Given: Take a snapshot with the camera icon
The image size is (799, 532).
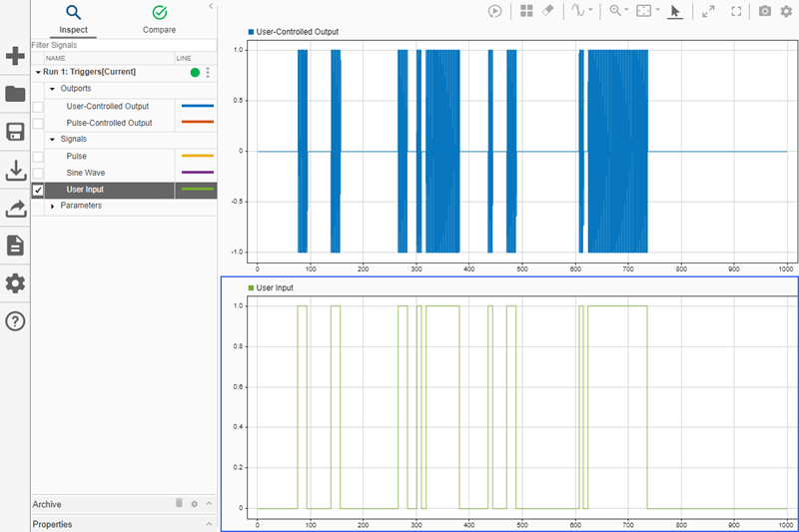Looking at the screenshot, I should pyautogui.click(x=765, y=11).
